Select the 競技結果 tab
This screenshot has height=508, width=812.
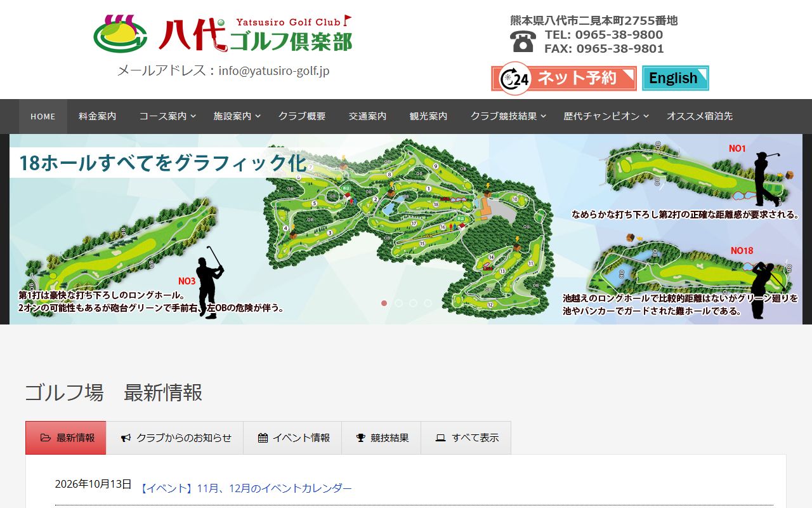(x=381, y=438)
